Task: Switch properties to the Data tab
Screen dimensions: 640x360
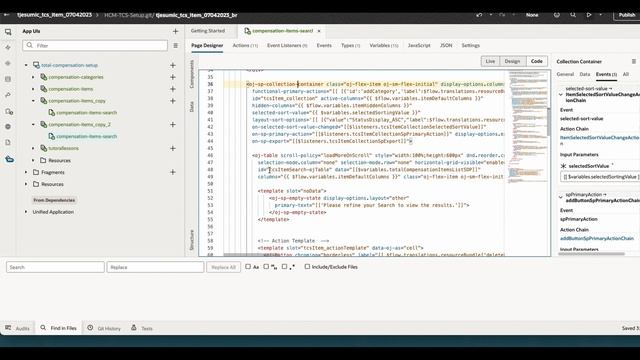Action: 584,74
